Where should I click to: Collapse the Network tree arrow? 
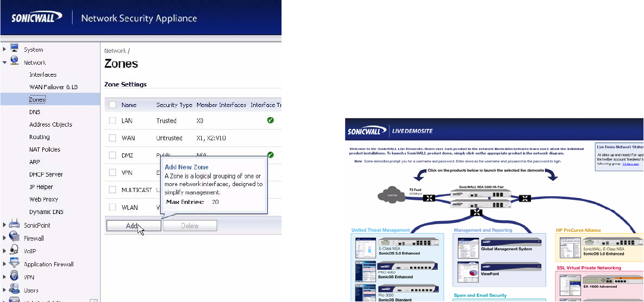(5, 63)
